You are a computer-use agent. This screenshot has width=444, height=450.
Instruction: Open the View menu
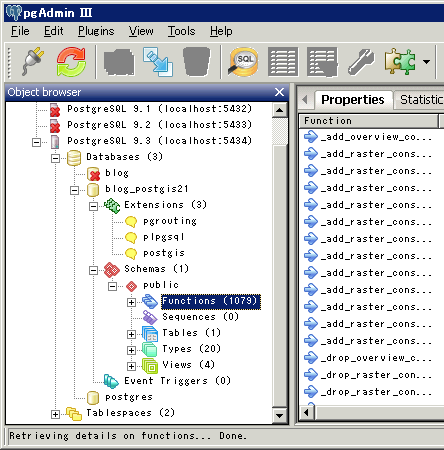tap(141, 31)
